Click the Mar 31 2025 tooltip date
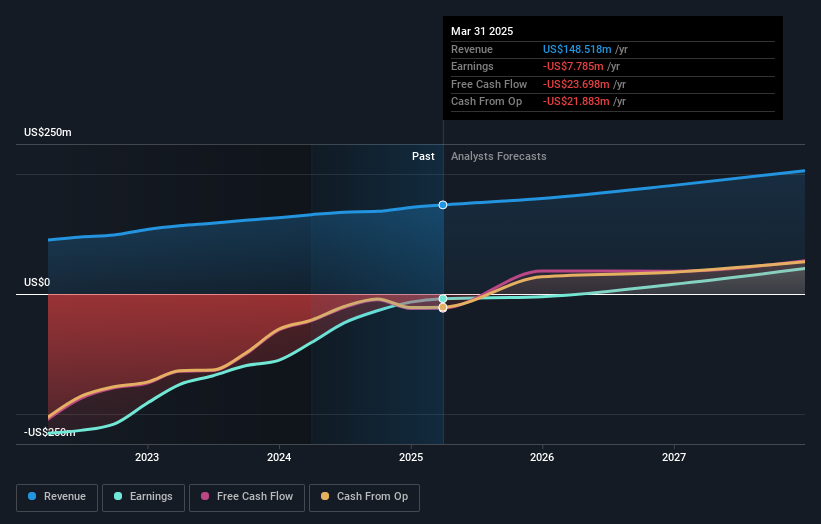The width and height of the screenshot is (821, 524). [482, 31]
